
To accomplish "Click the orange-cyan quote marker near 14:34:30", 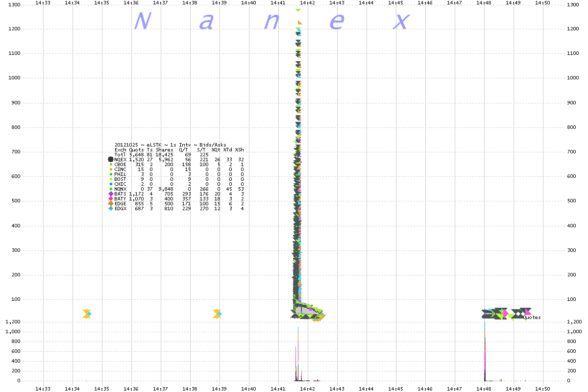I will [87, 314].
